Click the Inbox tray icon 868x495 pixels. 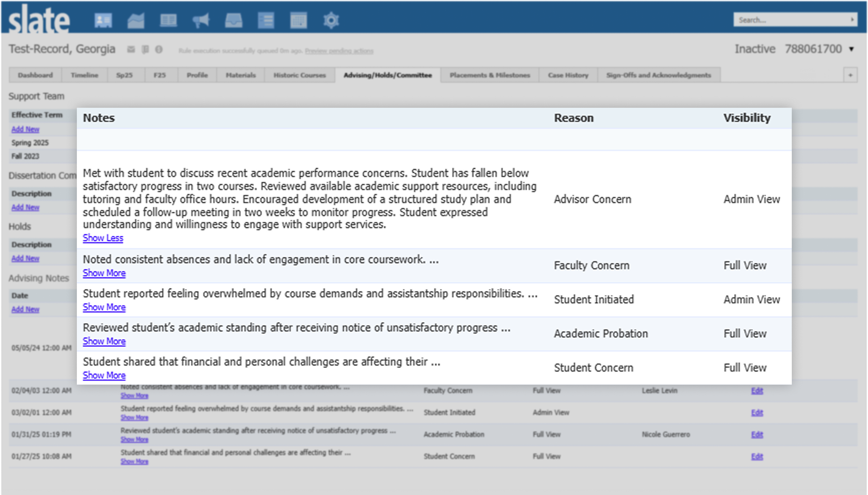pos(234,20)
